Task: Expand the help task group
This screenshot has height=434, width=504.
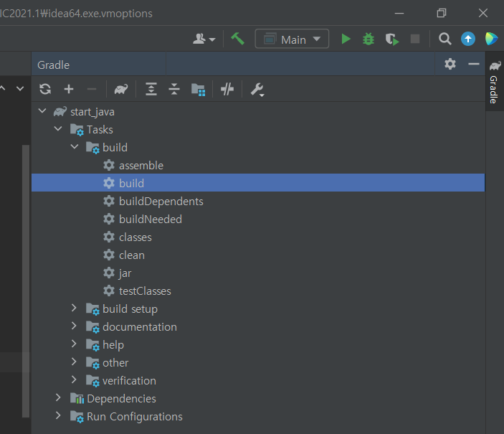Action: [74, 344]
